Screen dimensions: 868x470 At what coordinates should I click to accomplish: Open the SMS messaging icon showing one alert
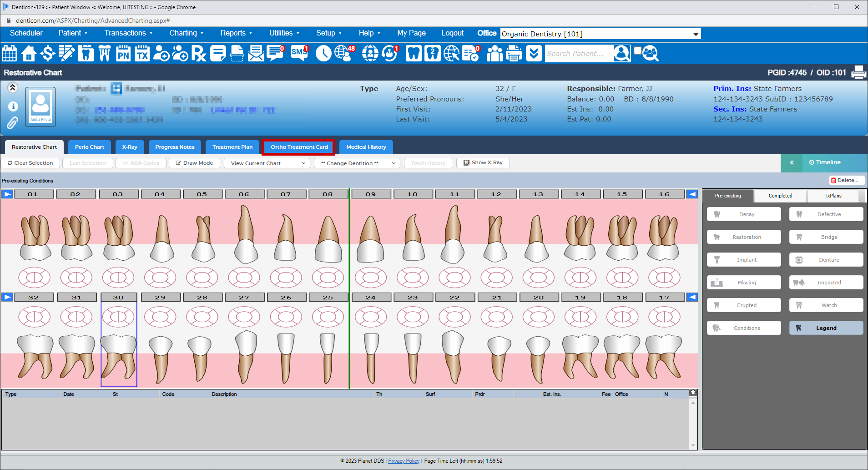[x=299, y=53]
